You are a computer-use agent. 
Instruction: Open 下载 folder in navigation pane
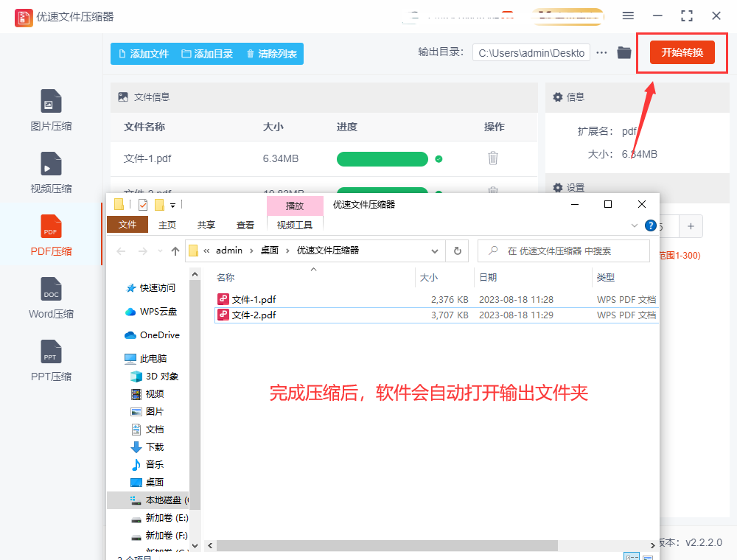(147, 447)
